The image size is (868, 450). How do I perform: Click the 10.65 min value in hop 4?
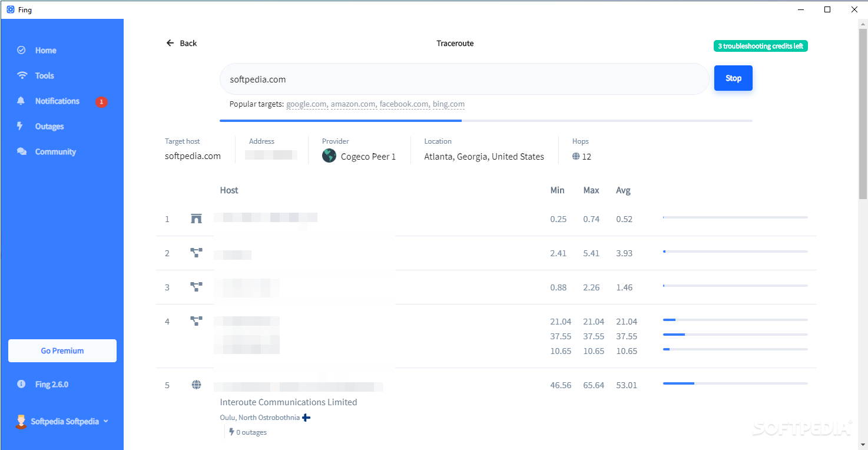pos(561,351)
